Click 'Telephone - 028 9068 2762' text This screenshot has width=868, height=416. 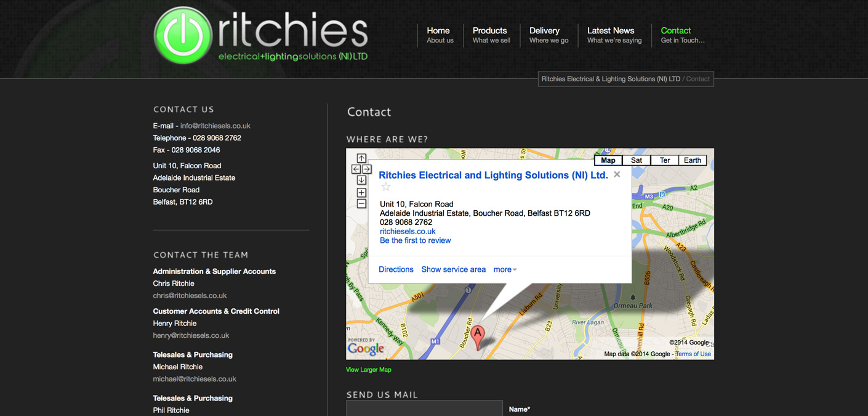click(197, 138)
